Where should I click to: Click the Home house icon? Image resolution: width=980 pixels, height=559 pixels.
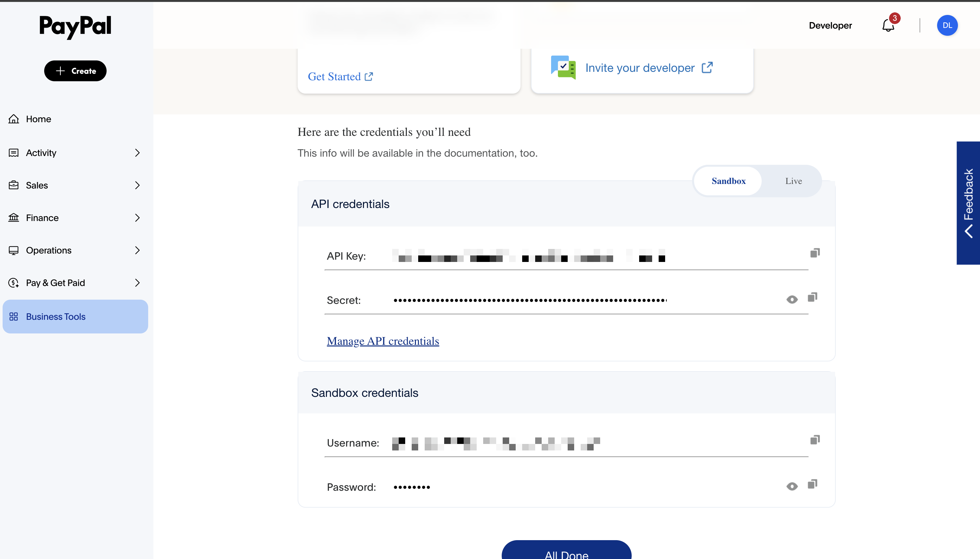tap(14, 119)
